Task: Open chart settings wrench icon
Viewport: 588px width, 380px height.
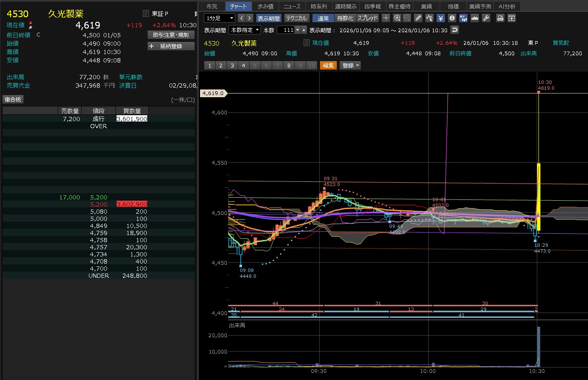Action: tap(486, 18)
